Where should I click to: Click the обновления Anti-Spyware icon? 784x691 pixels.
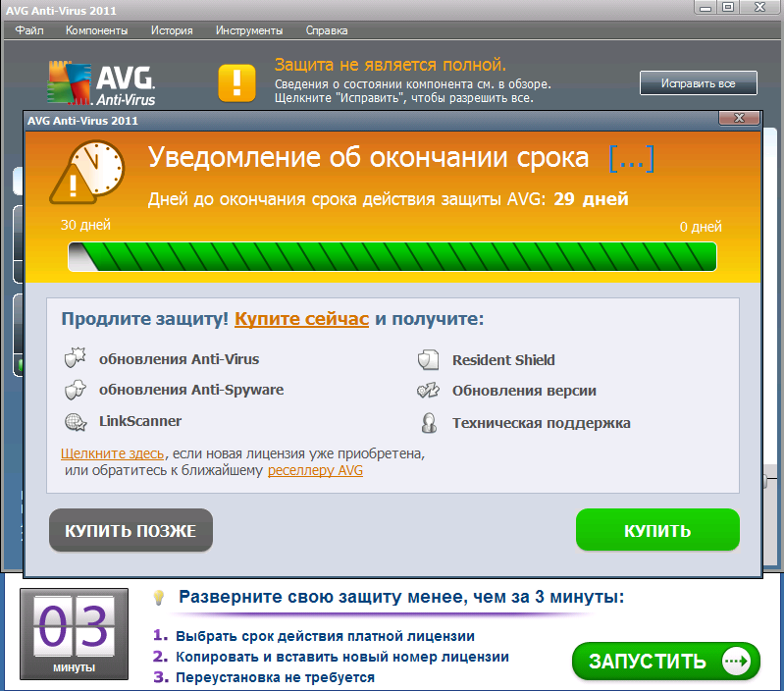(x=75, y=390)
